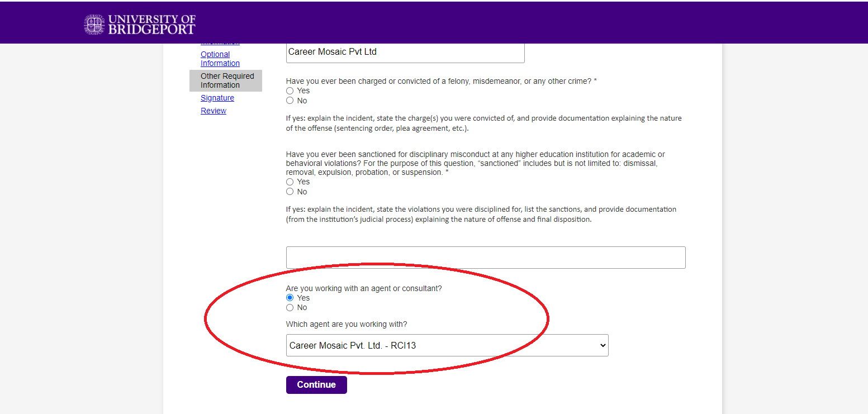This screenshot has height=414, width=868.
Task: Choose Yes for disciplinary misconduct question
Action: [290, 182]
